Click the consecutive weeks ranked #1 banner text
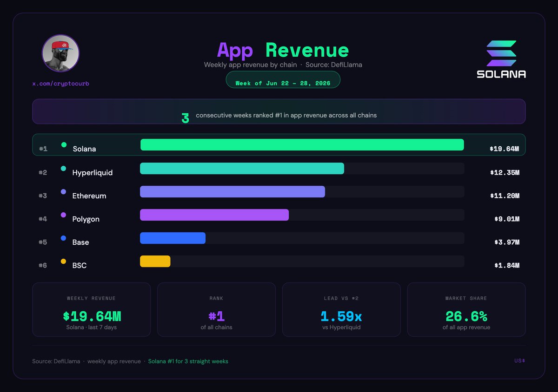This screenshot has height=392, width=558. pos(286,115)
